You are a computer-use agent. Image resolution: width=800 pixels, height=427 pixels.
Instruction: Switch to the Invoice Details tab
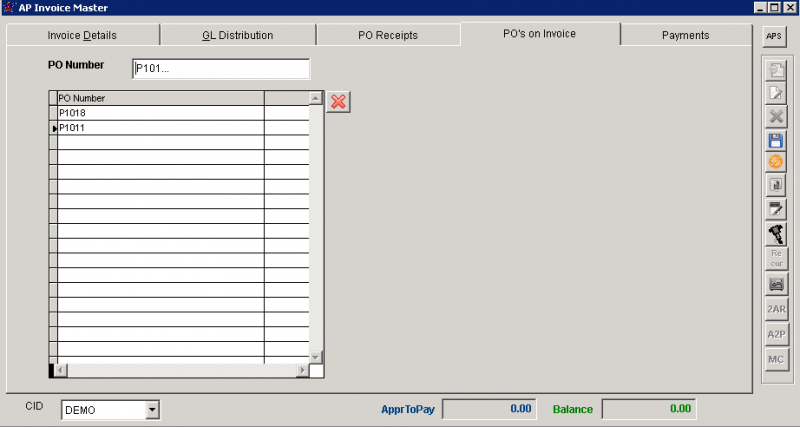pos(82,35)
